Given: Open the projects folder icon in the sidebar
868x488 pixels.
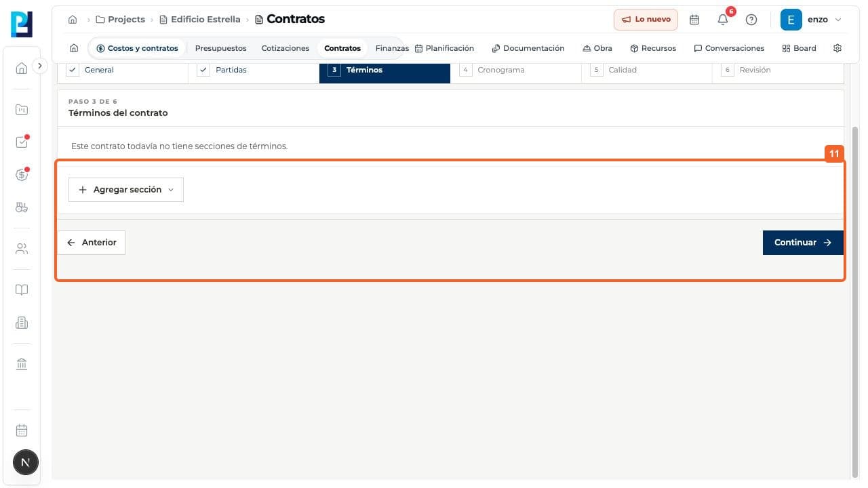Looking at the screenshot, I should [22, 109].
